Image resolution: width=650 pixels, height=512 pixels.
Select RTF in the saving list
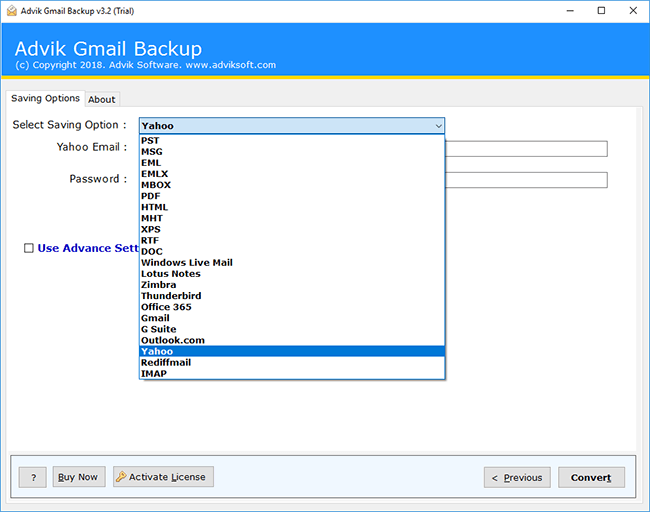(292, 240)
